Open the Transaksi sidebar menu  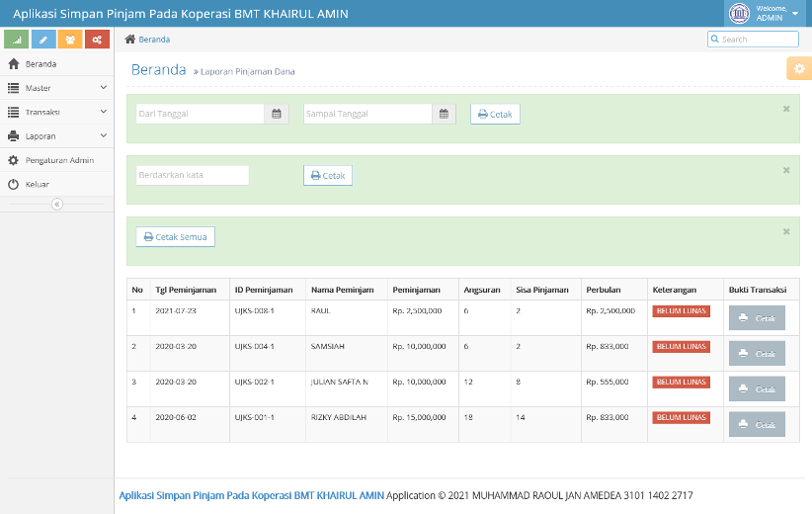pyautogui.click(x=57, y=112)
